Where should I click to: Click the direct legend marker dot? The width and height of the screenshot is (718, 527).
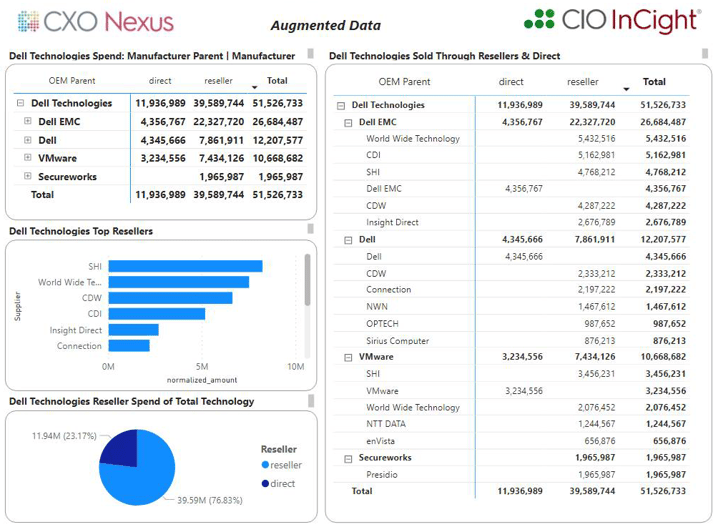pyautogui.click(x=265, y=484)
